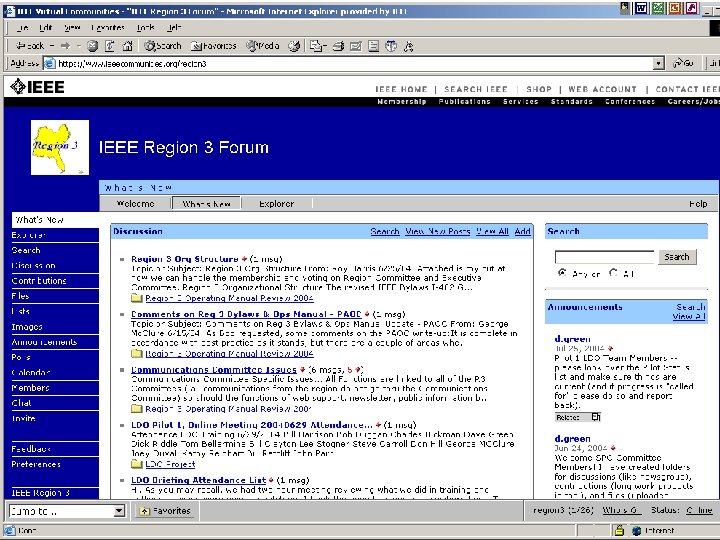Click the Excel icon in Office shortcut bar

tap(658, 8)
